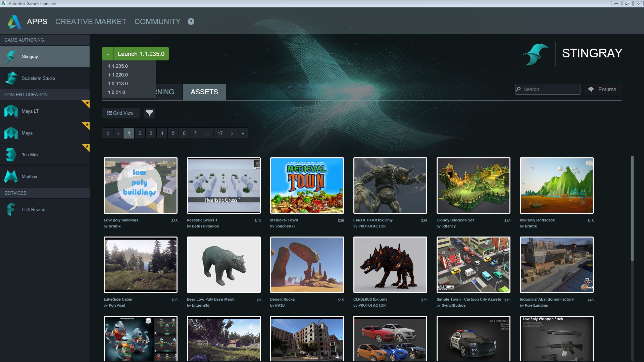Viewport: 644px width, 362px height.
Task: Select version 1.0.113.0 from the list
Action: (117, 83)
